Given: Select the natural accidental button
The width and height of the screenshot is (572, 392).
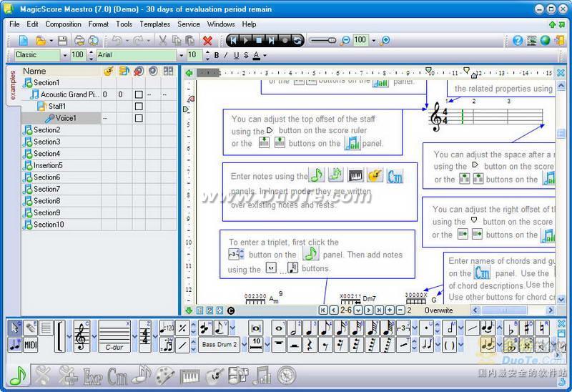Looking at the screenshot, I should (542, 328).
